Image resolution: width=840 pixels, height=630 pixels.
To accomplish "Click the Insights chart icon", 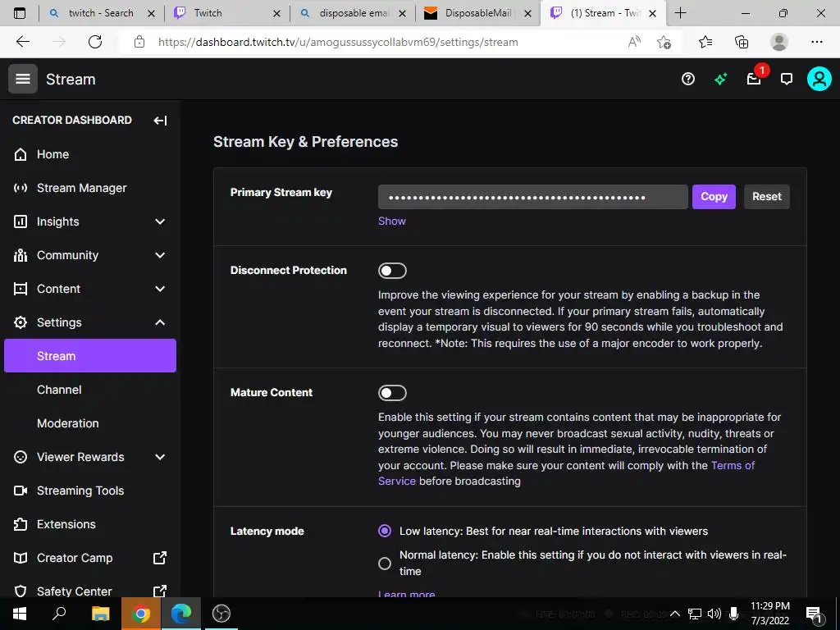I will tap(21, 221).
